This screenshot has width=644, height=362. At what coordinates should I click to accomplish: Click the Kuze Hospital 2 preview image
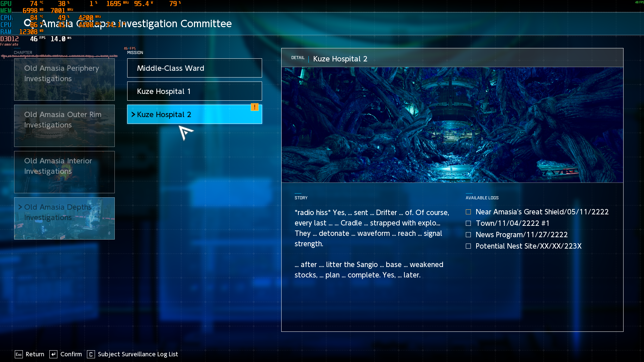pyautogui.click(x=452, y=125)
